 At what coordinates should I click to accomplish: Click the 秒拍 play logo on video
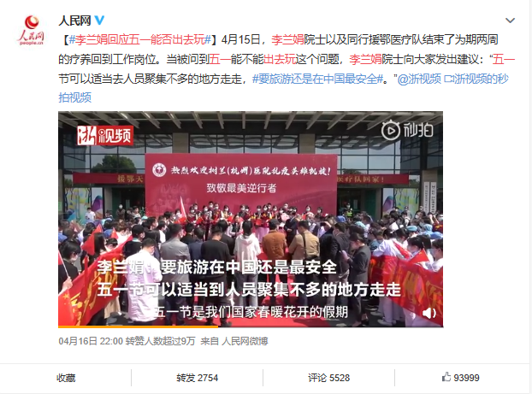tap(407, 130)
